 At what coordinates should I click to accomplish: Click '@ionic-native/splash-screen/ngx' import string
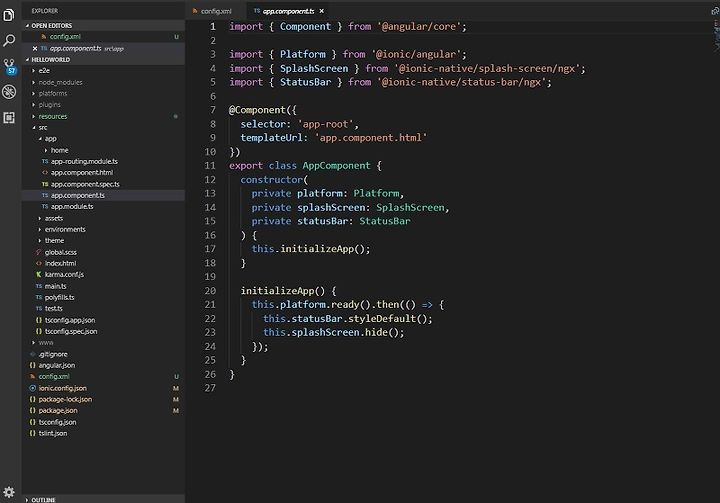(x=487, y=68)
